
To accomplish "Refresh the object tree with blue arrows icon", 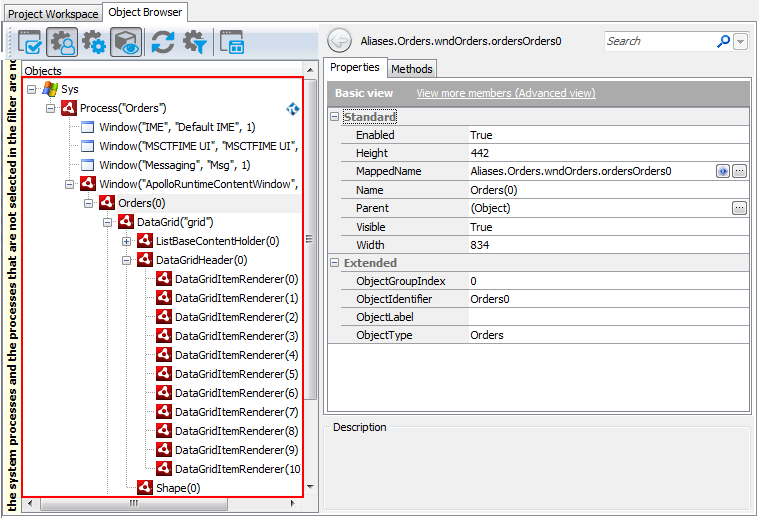I will [162, 42].
